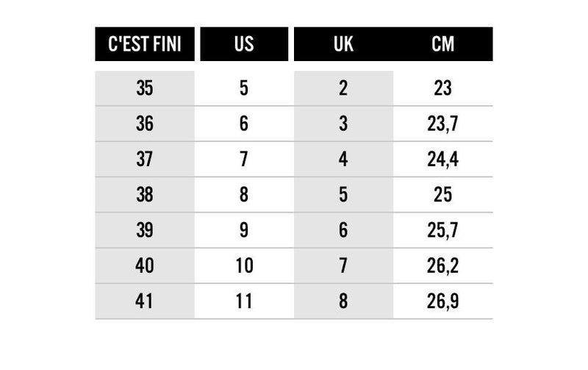
Task: Select US size 9 cell
Action: tap(244, 230)
